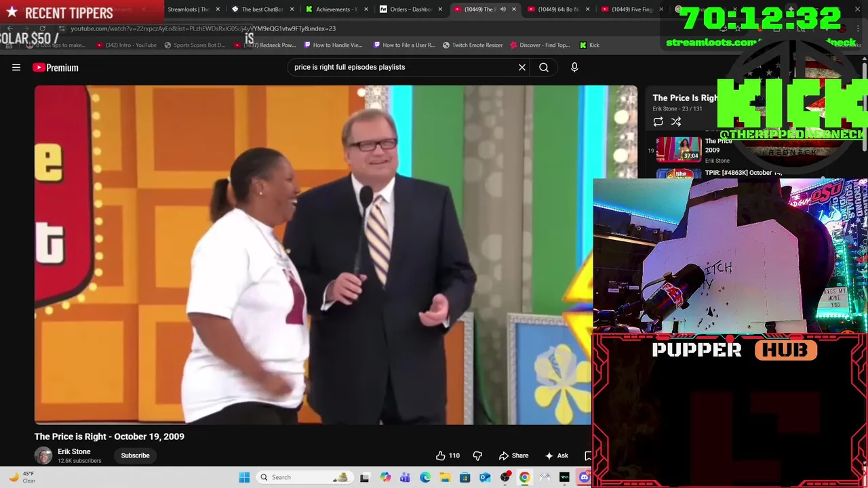
Task: Switch to Chrome on taskbar
Action: [x=525, y=477]
